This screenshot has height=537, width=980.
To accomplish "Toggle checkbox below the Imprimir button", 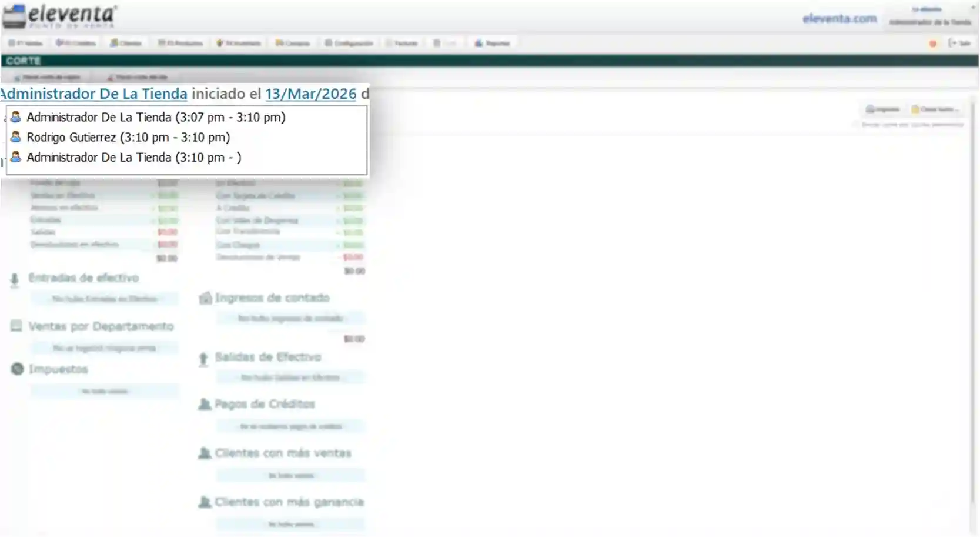I will point(856,125).
